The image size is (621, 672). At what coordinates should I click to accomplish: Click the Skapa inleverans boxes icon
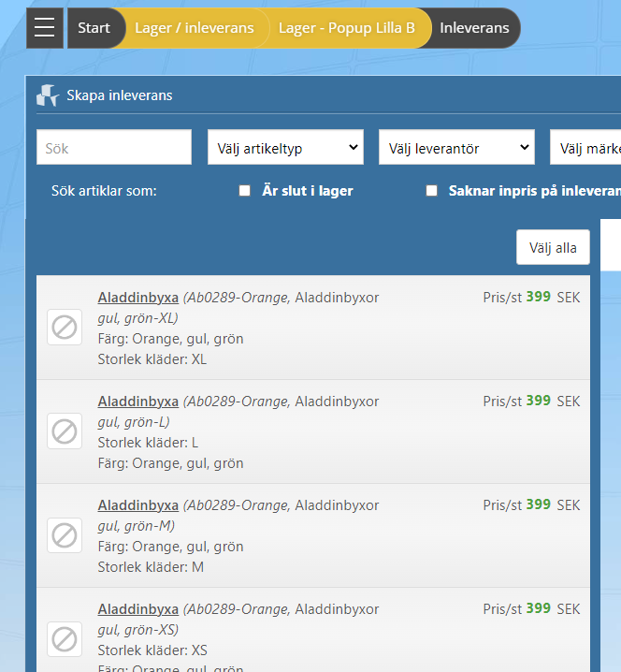(48, 95)
